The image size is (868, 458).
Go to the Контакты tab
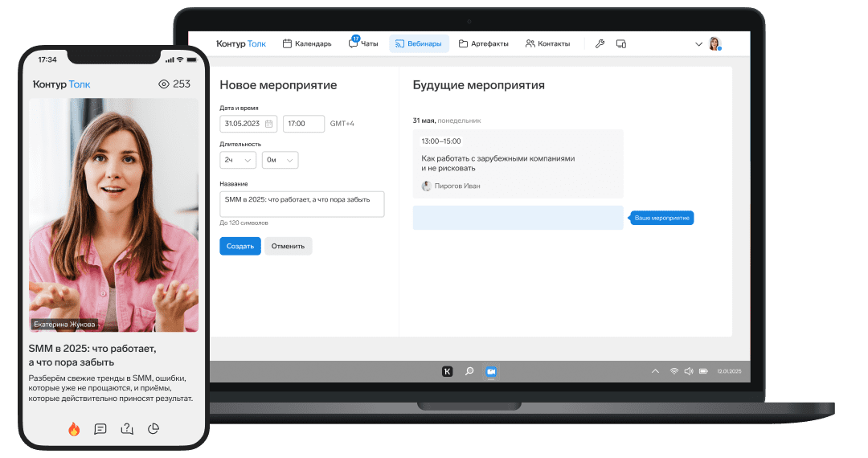(547, 44)
